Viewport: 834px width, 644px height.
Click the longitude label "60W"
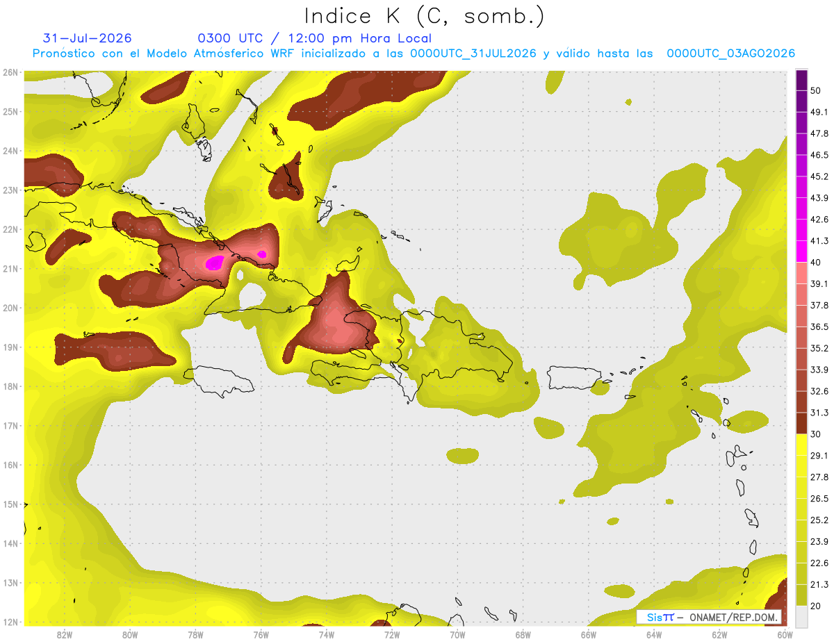point(784,635)
